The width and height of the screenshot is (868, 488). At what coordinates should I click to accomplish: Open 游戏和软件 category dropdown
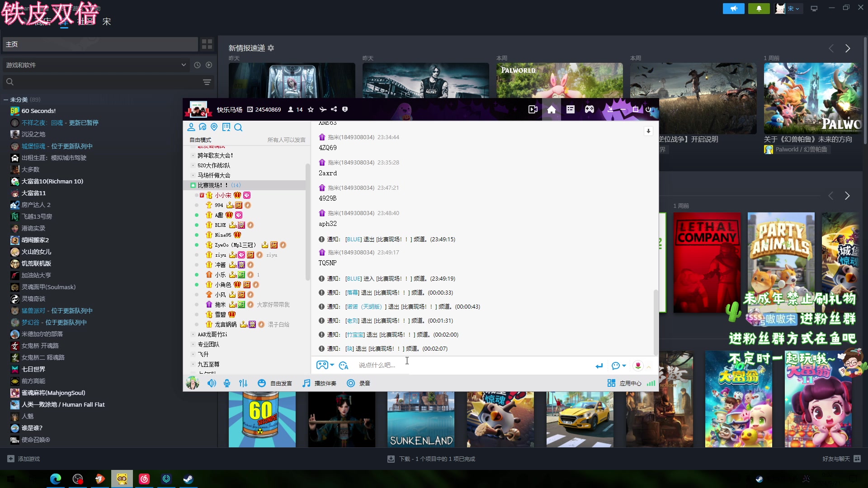click(x=96, y=65)
